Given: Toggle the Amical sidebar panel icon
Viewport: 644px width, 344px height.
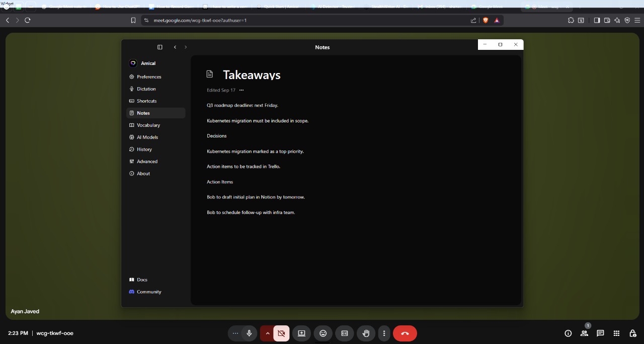Looking at the screenshot, I should (x=160, y=47).
